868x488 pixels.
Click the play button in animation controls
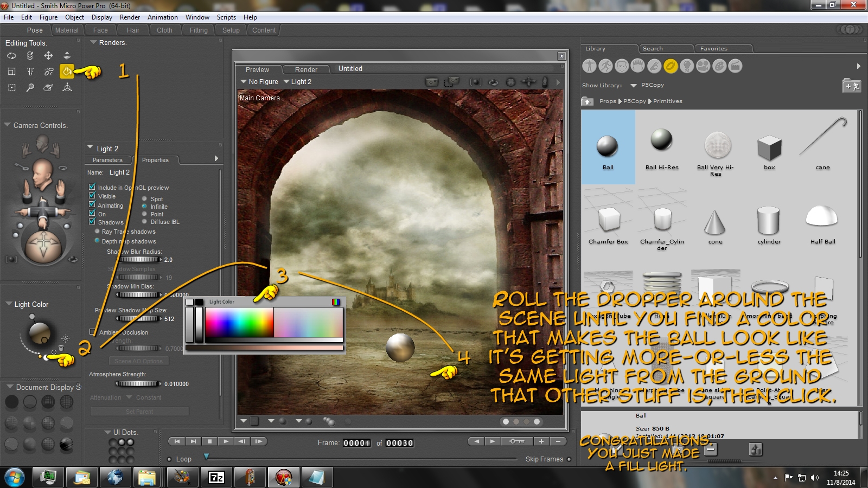(226, 441)
